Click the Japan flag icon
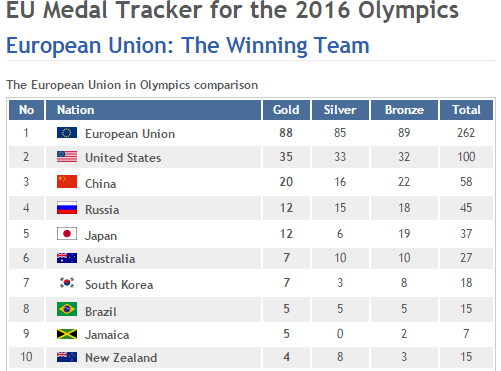 tap(67, 234)
